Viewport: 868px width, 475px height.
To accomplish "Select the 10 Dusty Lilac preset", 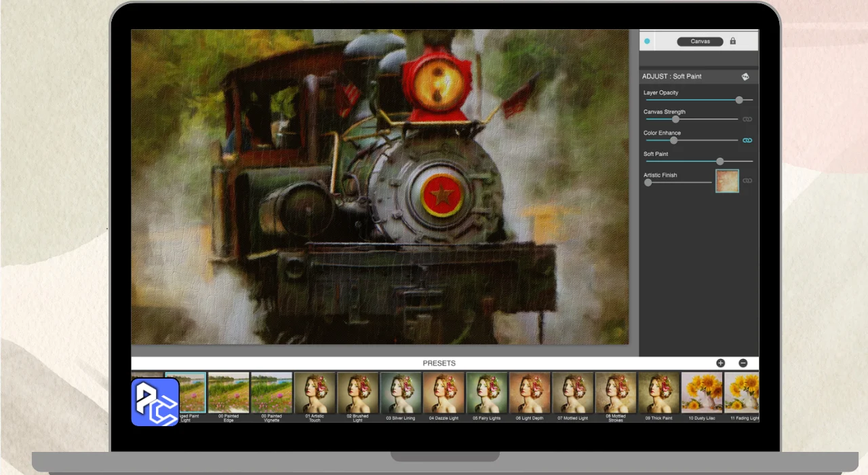I will click(x=702, y=397).
